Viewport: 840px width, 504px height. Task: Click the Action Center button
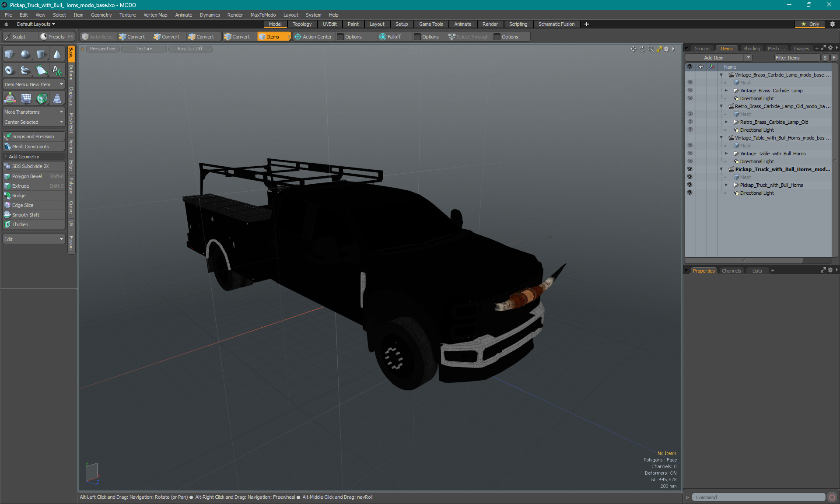pos(313,37)
